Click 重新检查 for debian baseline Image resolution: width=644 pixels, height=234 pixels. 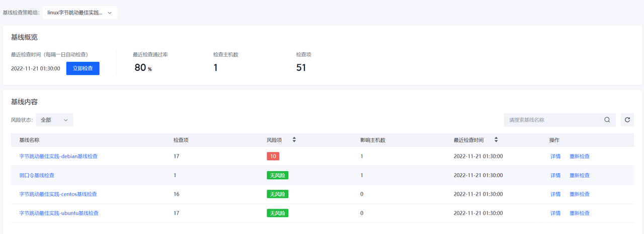click(x=580, y=157)
